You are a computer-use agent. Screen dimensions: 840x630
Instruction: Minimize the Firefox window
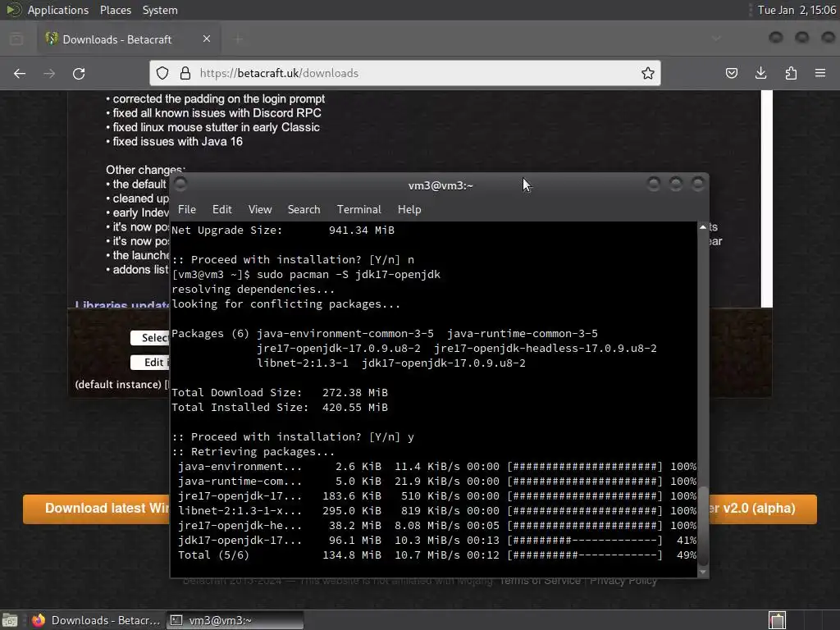pos(776,38)
